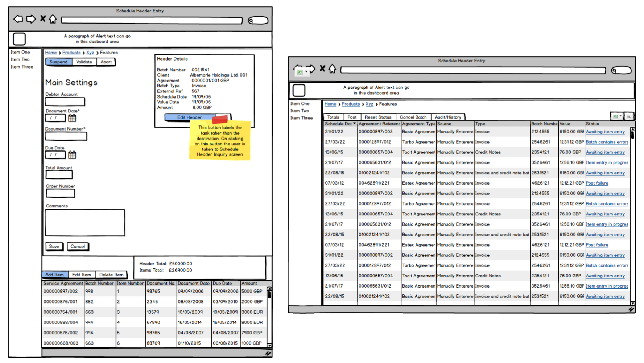
Task: Open the Home breadcrumb link in the right window
Action: (330, 104)
